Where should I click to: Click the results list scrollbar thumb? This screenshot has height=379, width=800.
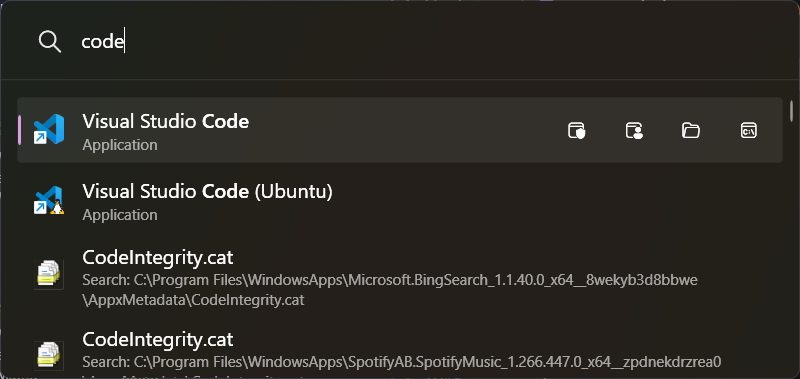coord(791,111)
